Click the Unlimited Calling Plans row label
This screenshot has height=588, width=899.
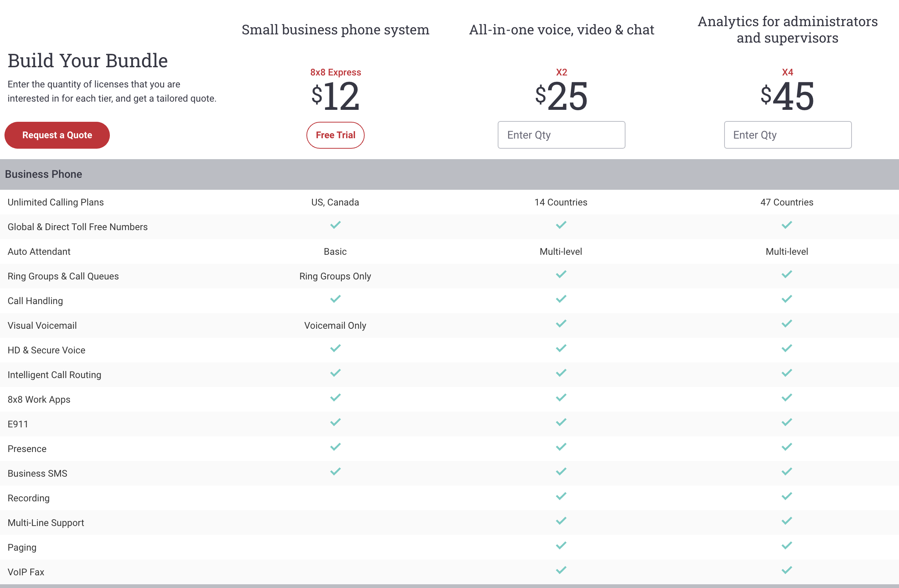[x=56, y=202]
